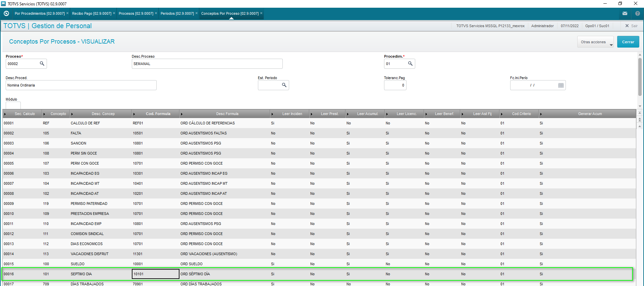The width and height of the screenshot is (644, 286).
Task: Click the Est. Periodo search icon
Action: [x=284, y=85]
